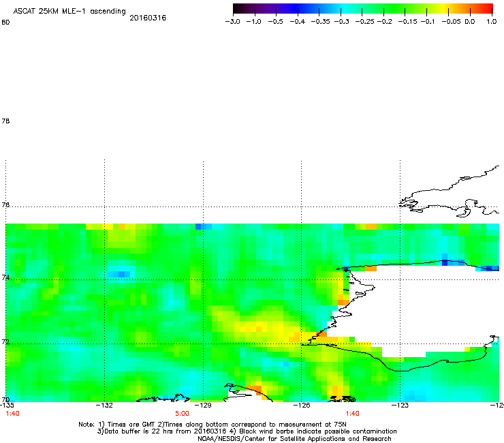Click the '-3.0' color scale label
Viewport: 504px width, 443px height.
[x=232, y=22]
